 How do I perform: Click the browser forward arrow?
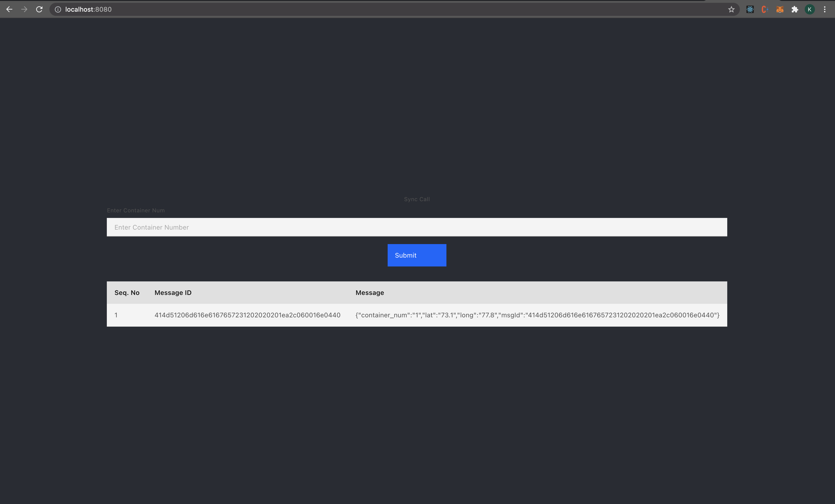pyautogui.click(x=24, y=10)
